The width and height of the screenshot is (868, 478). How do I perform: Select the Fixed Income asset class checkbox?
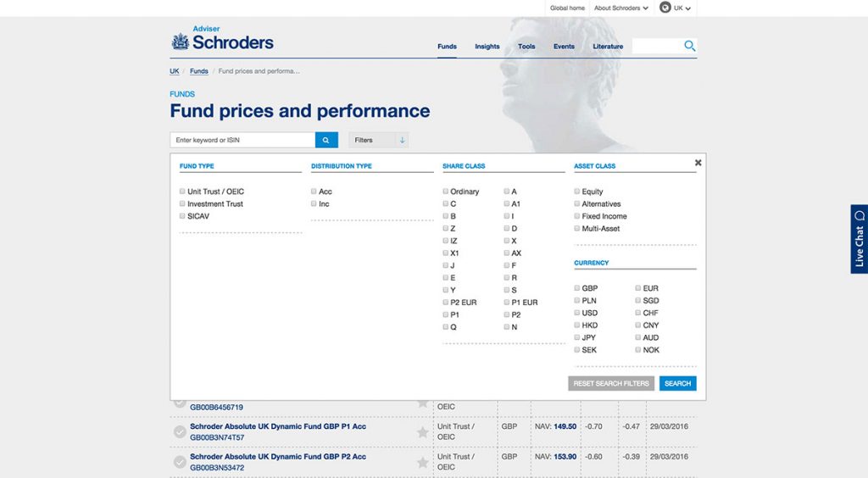coord(576,216)
